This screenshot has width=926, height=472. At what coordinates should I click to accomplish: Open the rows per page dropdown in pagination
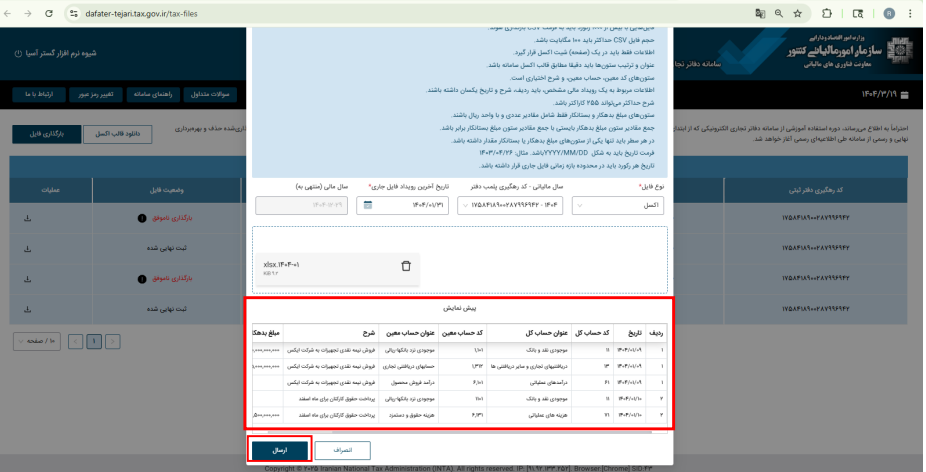tap(37, 341)
